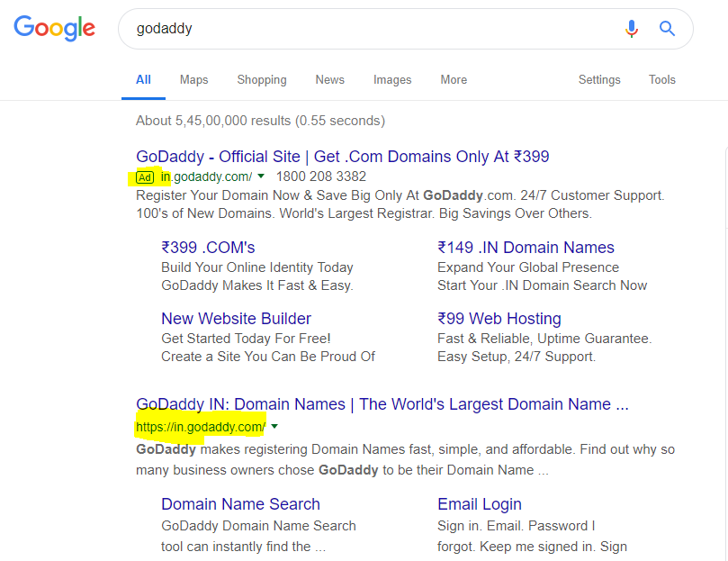
Task: Open the New Website Builder sitelink
Action: 236,319
